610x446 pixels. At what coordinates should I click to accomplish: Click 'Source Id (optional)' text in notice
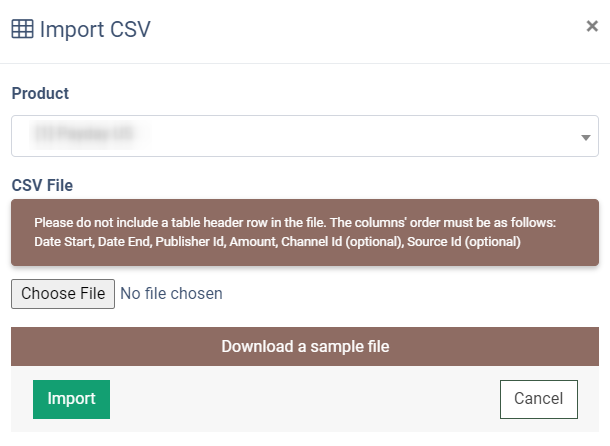(x=464, y=242)
